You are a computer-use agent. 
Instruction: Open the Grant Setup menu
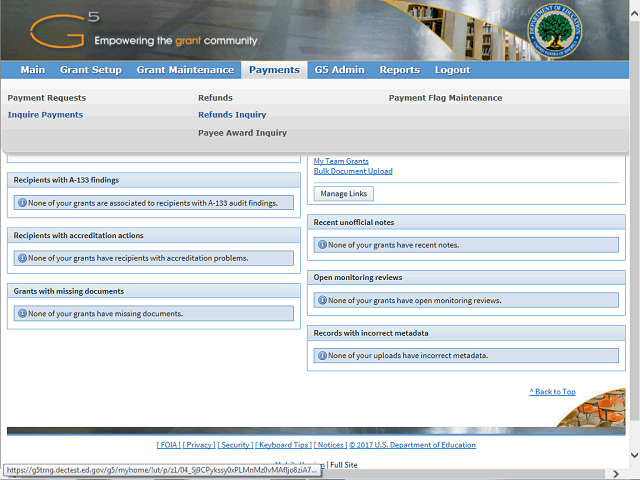coord(91,70)
